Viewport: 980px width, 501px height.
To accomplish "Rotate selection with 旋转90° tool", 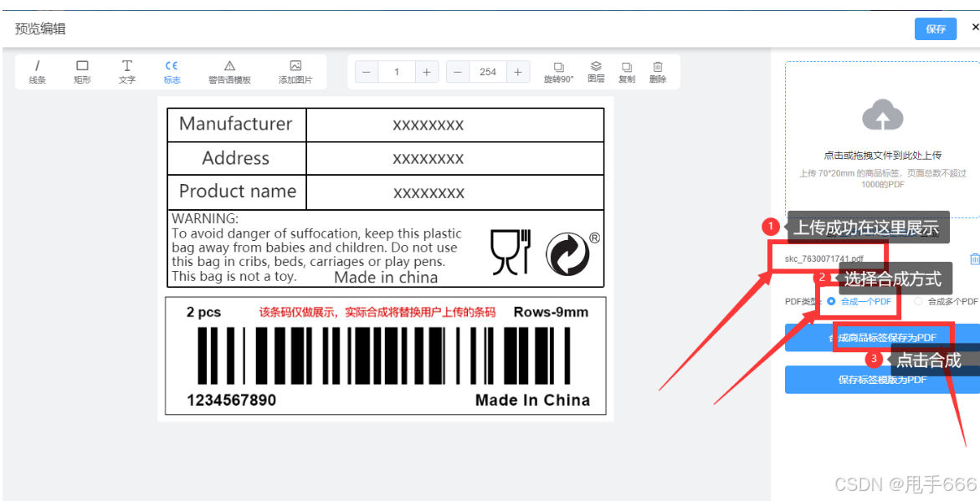I will click(559, 72).
